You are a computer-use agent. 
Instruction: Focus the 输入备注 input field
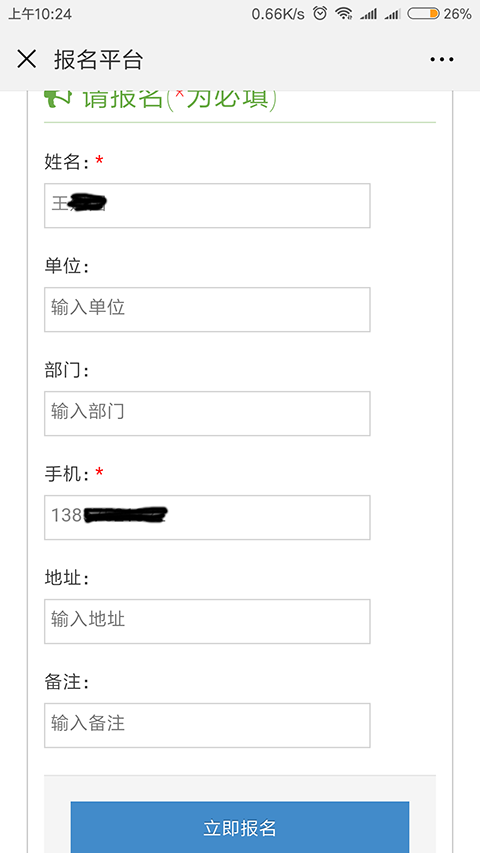[207, 725]
